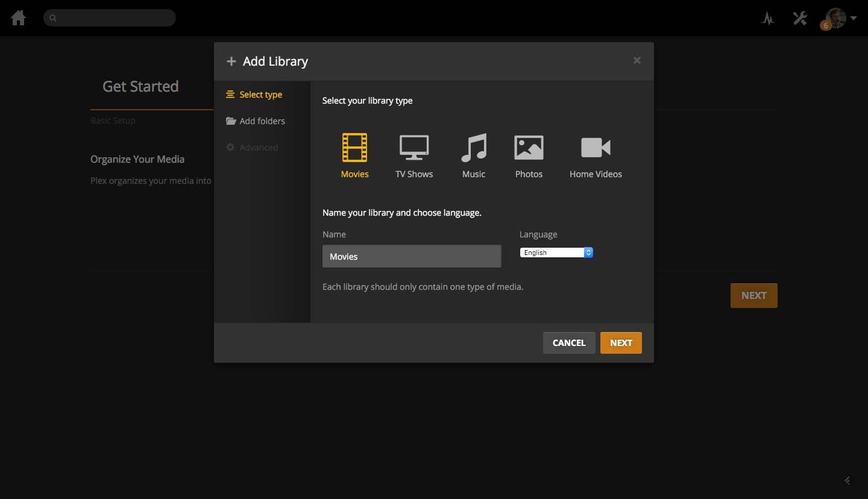Open settings via wrench and screwdriver icon
Viewport: 868px width, 499px height.
(800, 18)
